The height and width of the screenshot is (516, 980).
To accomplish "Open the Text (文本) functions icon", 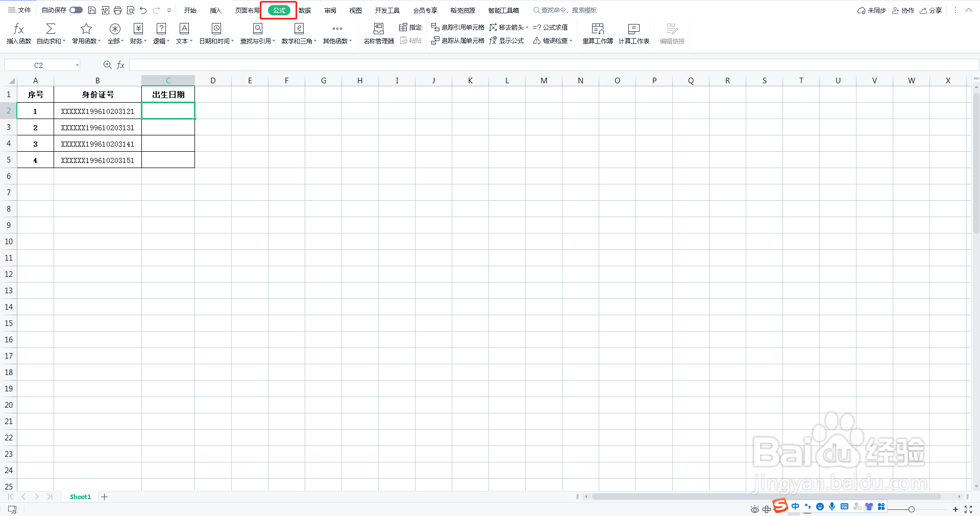I will pos(184,29).
